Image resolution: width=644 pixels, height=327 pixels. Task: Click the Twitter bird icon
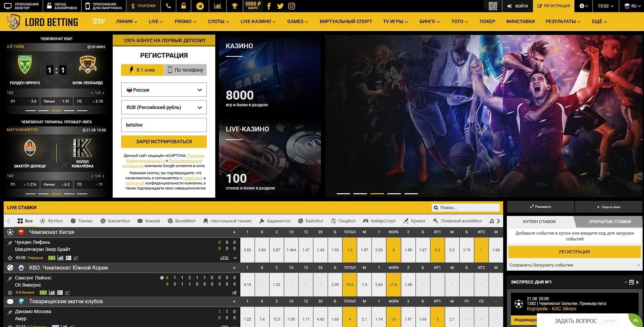[280, 6]
